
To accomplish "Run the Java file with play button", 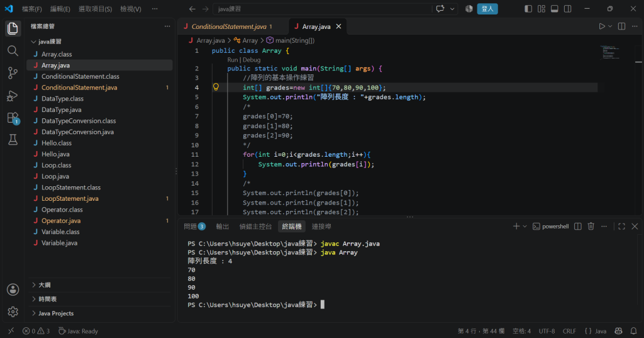I will tap(602, 26).
